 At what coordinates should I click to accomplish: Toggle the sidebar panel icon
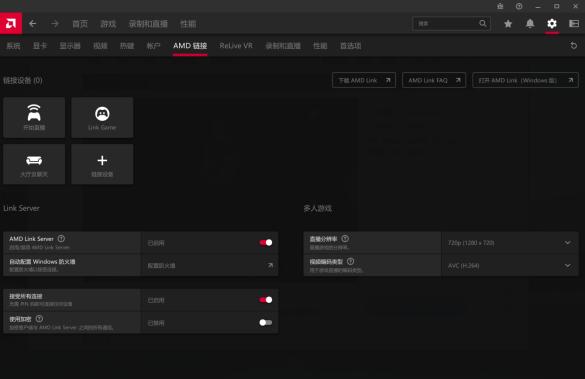coord(574,24)
